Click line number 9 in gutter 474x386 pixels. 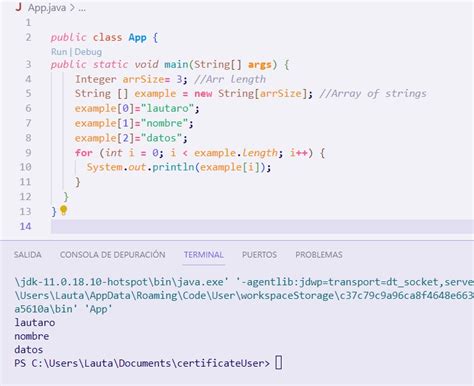[28, 153]
